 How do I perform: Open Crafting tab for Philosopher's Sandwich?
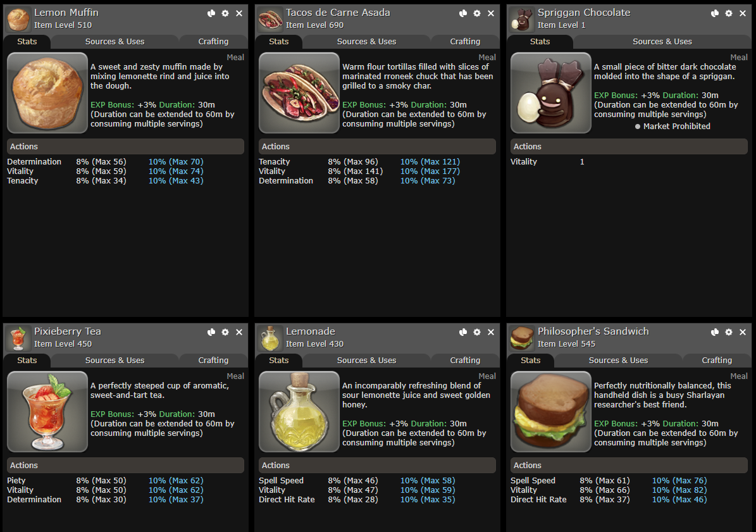coord(717,360)
